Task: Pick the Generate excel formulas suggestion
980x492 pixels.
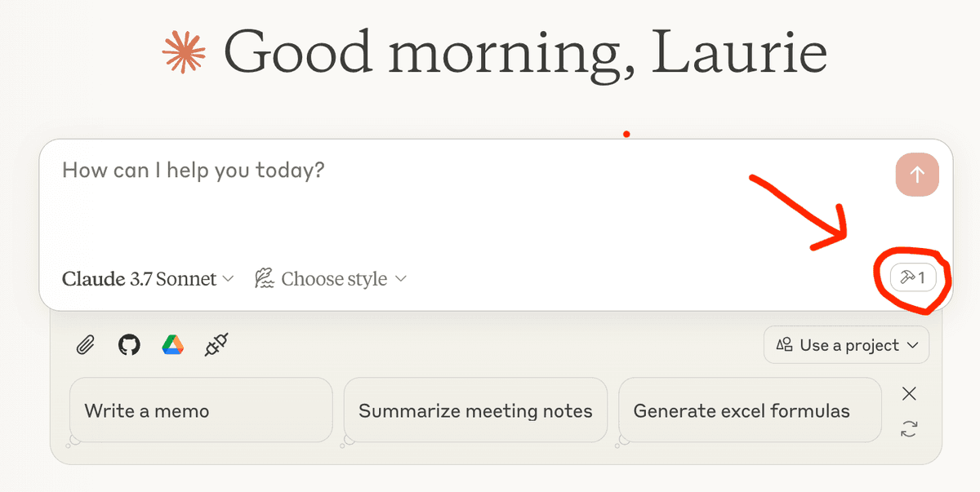Action: click(x=750, y=410)
